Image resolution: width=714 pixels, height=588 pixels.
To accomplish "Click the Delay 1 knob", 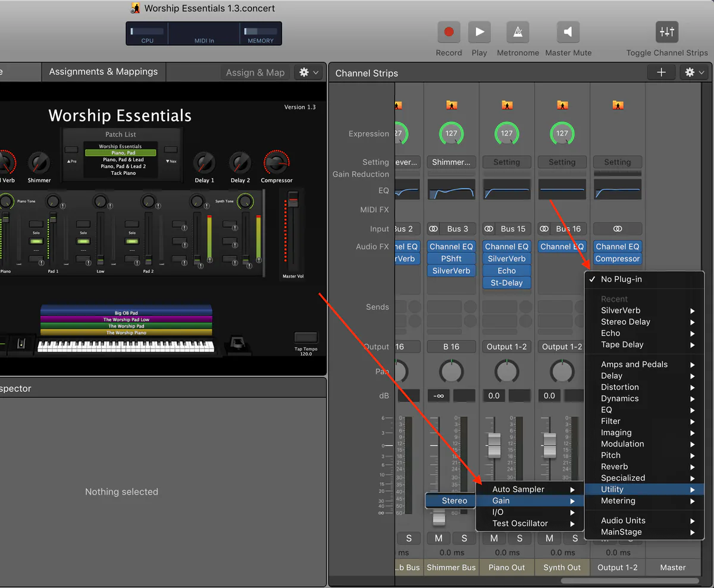I will coord(204,162).
